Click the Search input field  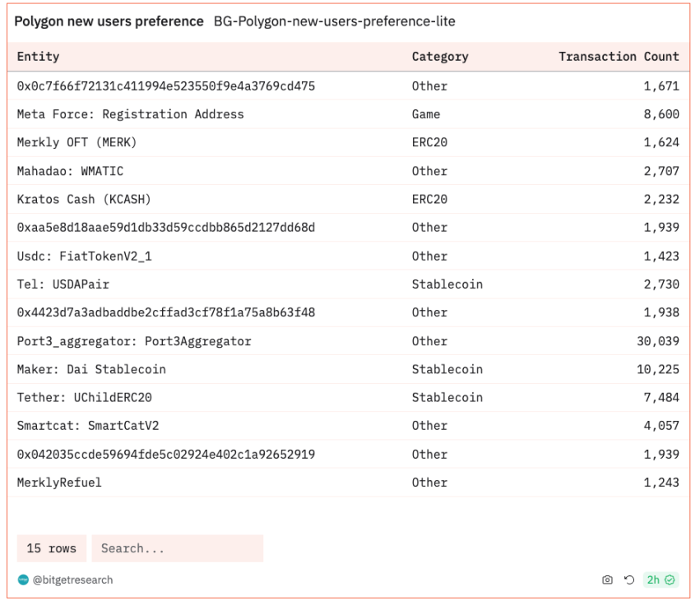click(177, 548)
